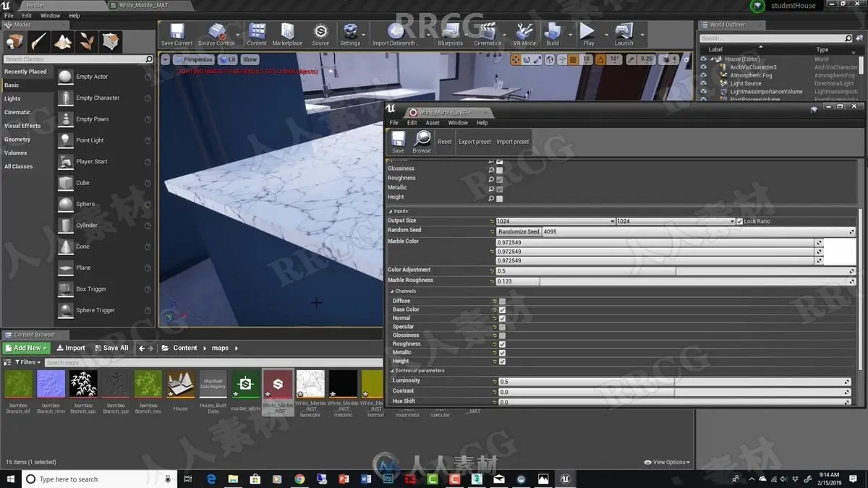
Task: Select the Geometry category in Modes panel
Action: (x=17, y=140)
